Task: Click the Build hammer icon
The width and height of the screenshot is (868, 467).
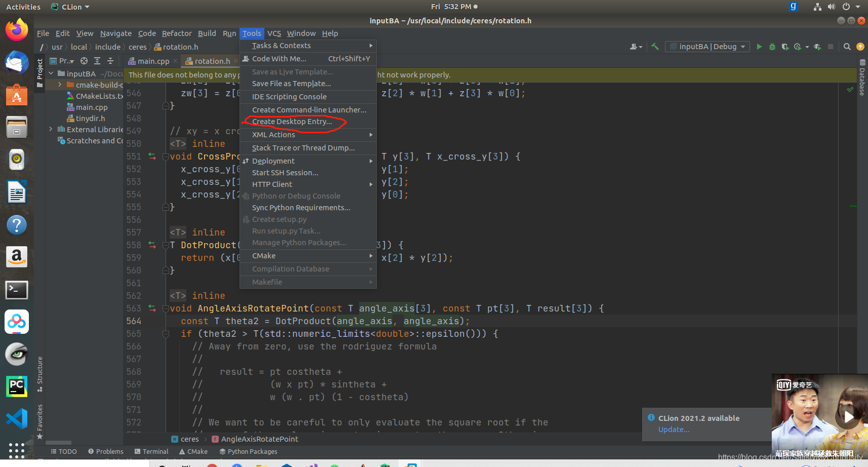Action: click(655, 47)
